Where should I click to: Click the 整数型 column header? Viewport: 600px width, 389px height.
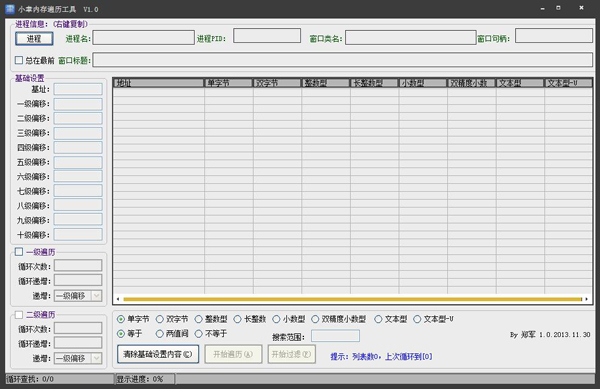point(326,83)
